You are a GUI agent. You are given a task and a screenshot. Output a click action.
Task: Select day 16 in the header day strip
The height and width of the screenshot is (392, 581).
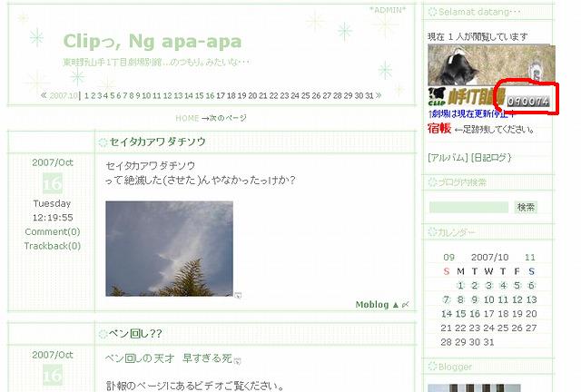[x=210, y=95]
